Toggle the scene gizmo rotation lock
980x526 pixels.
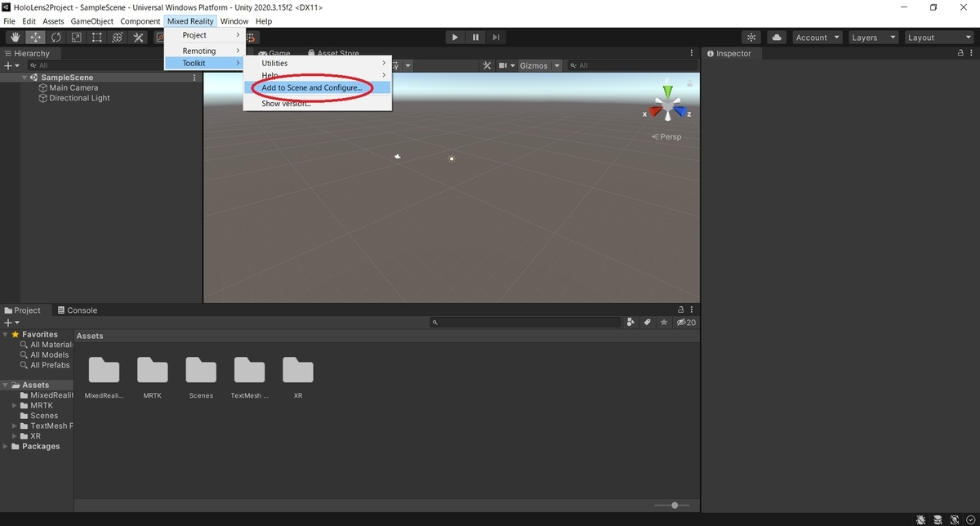(x=690, y=83)
